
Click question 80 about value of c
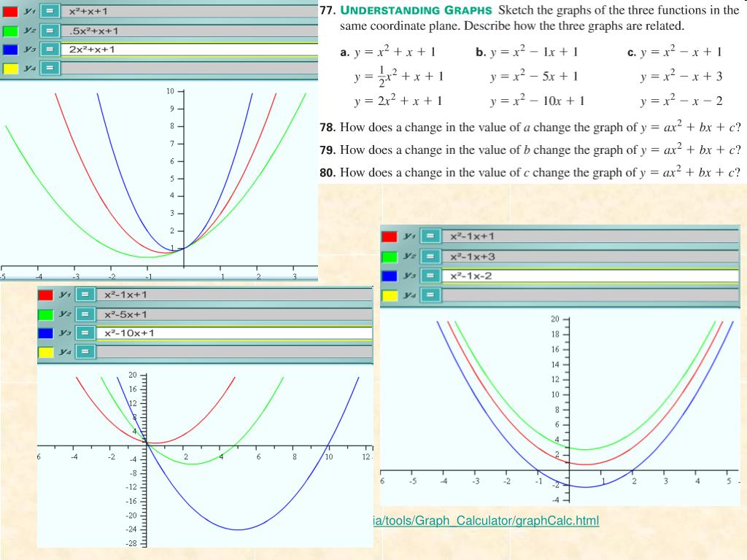pos(530,172)
